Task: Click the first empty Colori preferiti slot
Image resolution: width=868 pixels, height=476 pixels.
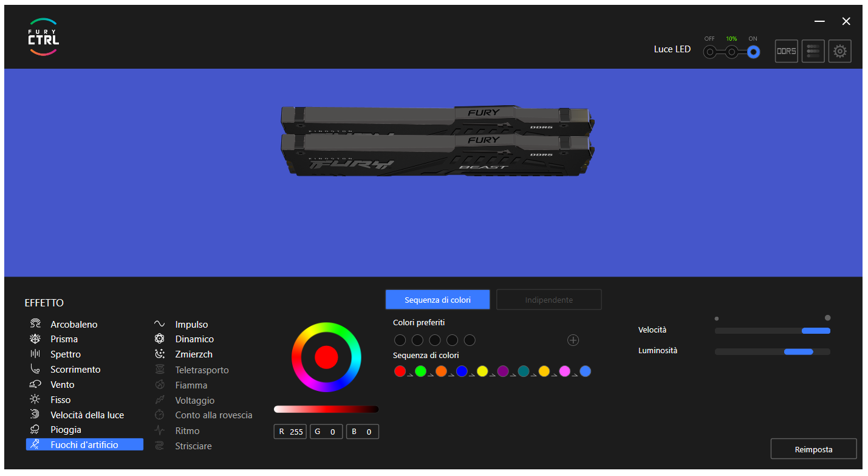Action: click(x=400, y=340)
